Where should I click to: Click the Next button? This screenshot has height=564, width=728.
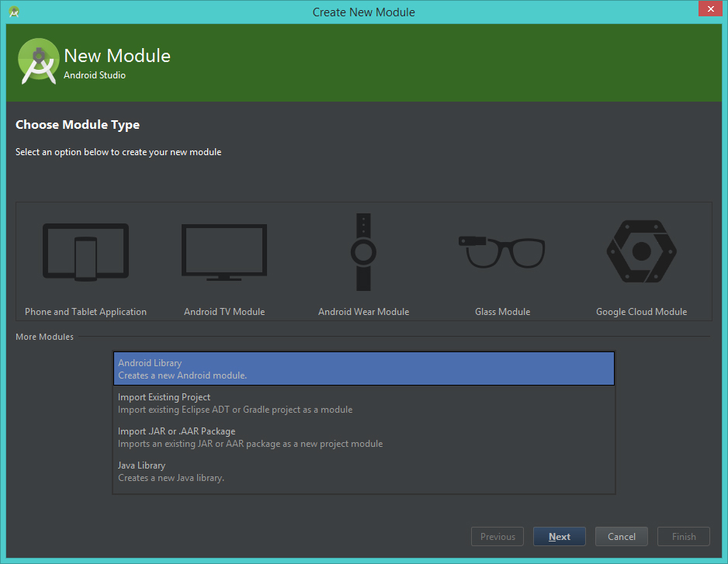click(x=559, y=536)
